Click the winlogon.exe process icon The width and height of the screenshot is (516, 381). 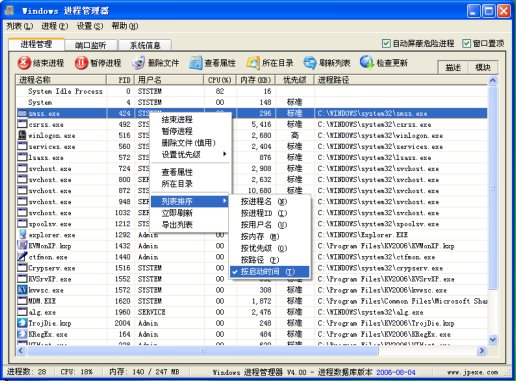(22, 135)
